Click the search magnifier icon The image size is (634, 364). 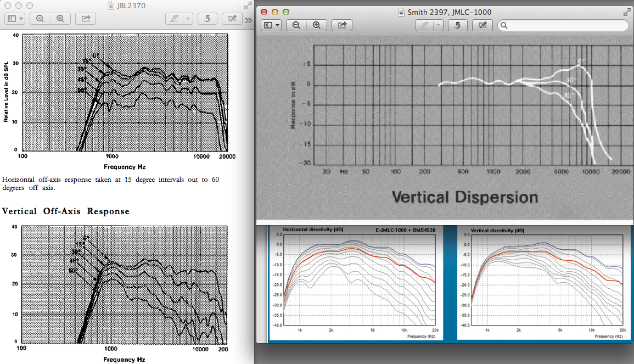(x=504, y=25)
